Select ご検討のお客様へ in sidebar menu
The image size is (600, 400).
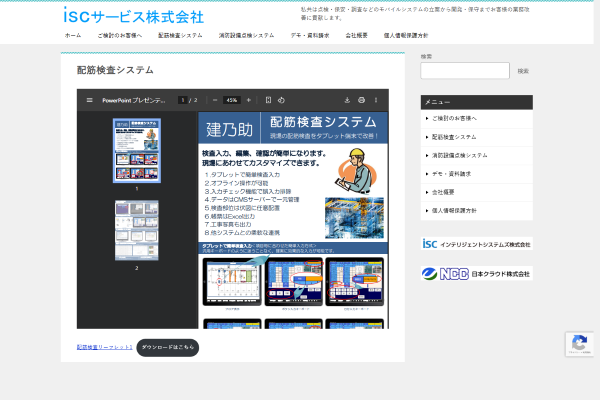[477, 119]
